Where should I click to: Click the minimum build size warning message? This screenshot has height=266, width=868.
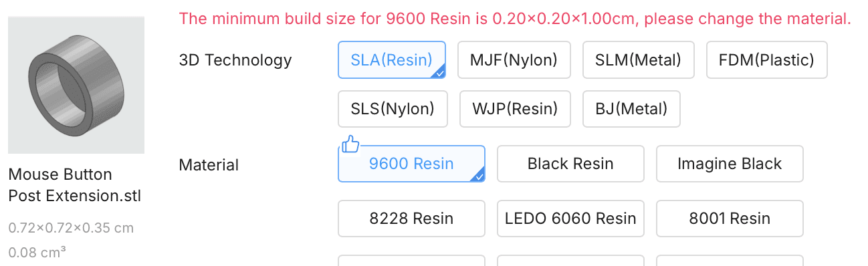pos(515,19)
